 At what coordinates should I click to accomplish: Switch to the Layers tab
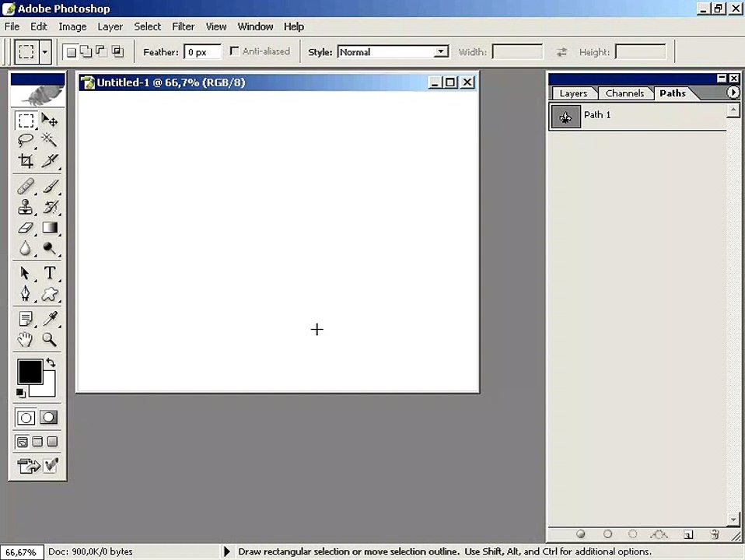click(573, 93)
